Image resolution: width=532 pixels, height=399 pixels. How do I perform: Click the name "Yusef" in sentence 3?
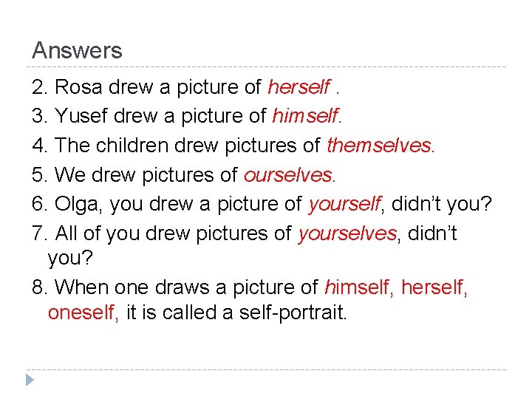coord(81,116)
